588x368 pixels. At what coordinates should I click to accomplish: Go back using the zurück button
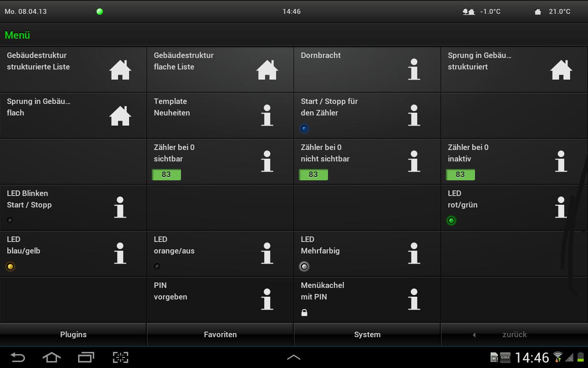tap(514, 334)
